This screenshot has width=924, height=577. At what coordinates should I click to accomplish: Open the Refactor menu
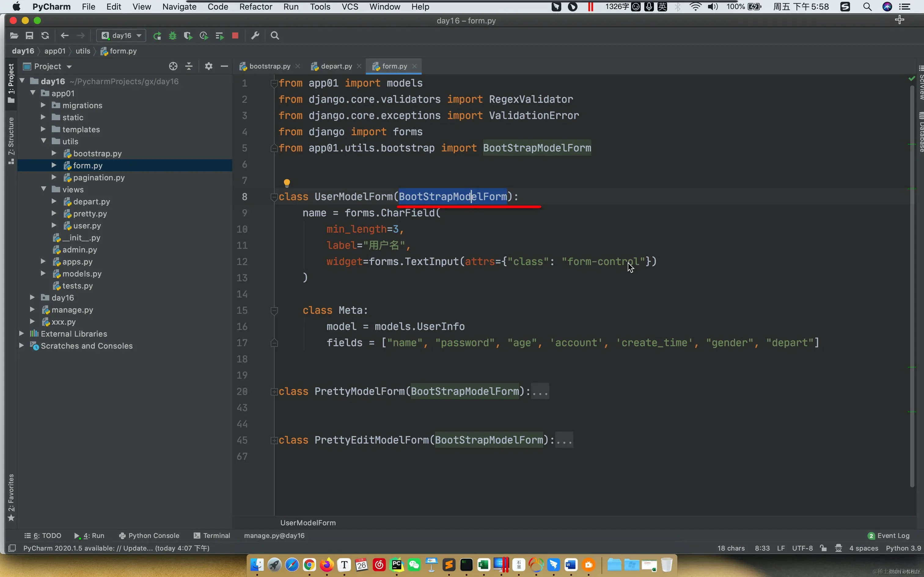(x=255, y=7)
